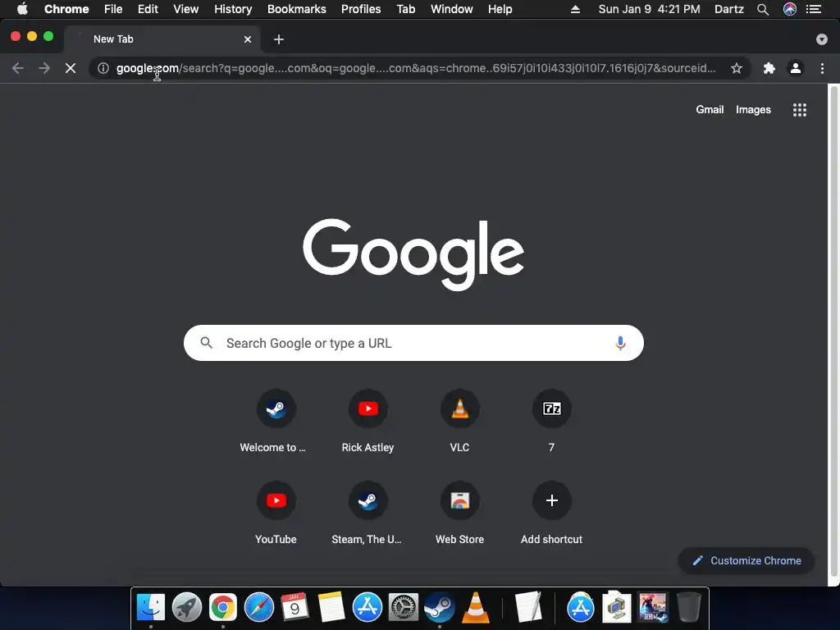Click the date and time in menu bar
840x630 pixels.
pos(650,9)
